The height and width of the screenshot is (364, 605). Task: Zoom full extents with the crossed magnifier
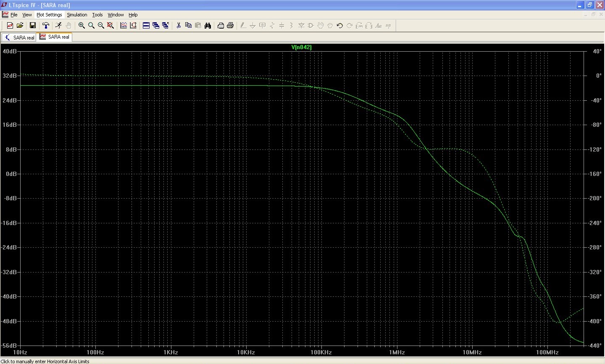point(110,26)
